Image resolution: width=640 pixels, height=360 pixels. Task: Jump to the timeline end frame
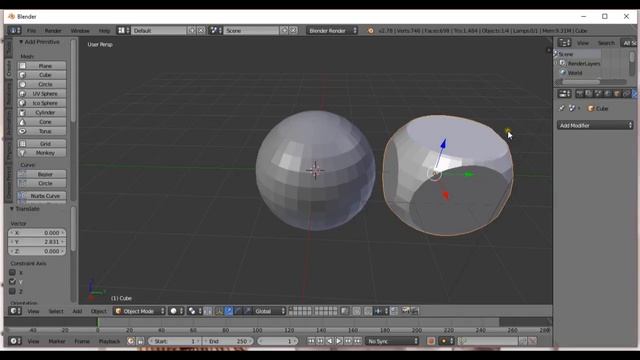[358, 341]
